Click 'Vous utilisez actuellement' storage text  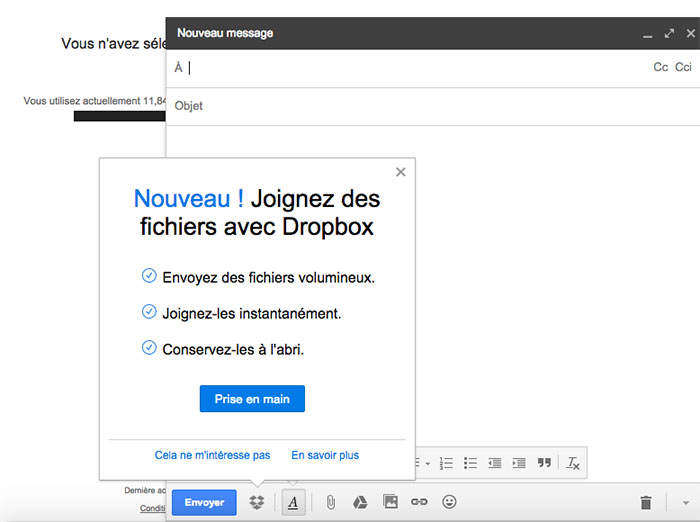[x=95, y=101]
